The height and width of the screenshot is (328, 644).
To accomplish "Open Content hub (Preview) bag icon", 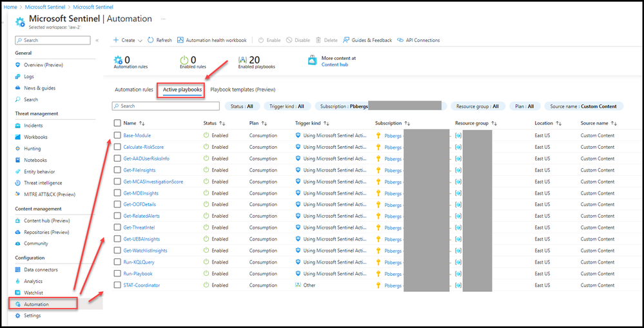I will 17,220.
